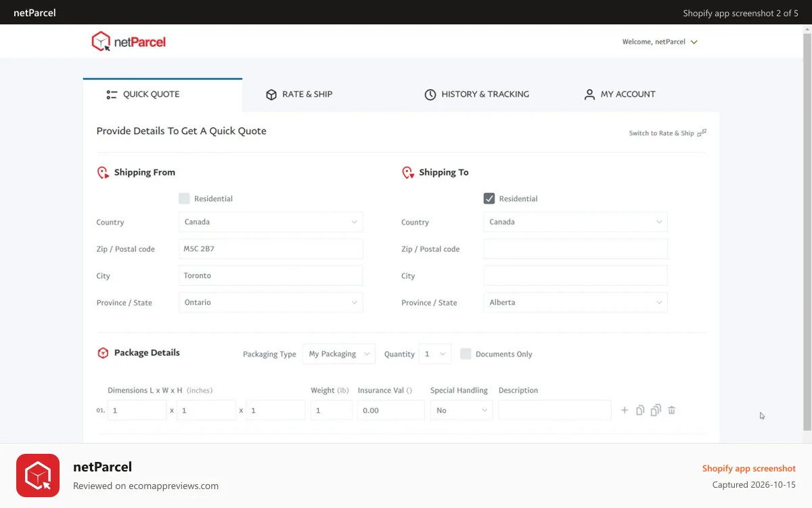This screenshot has height=508, width=812.
Task: Duplicate the row with the multi-copy icon
Action: (x=656, y=410)
